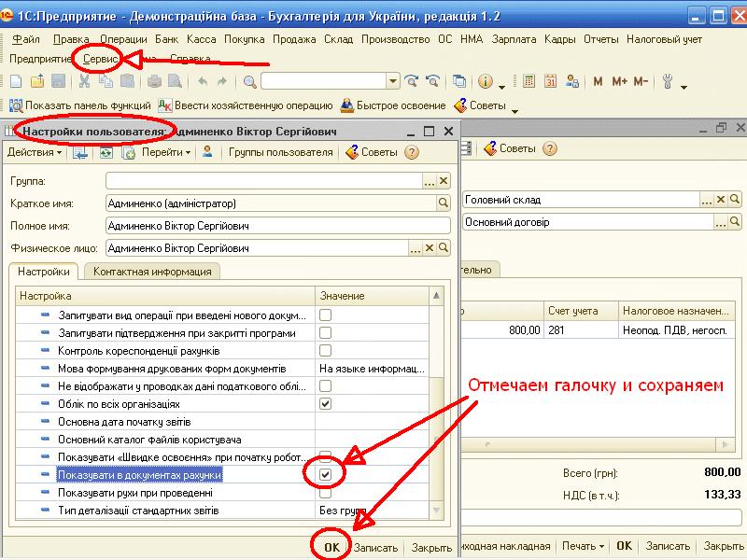This screenshot has height=560, width=747.
Task: Open the Сервис menu
Action: click(100, 59)
